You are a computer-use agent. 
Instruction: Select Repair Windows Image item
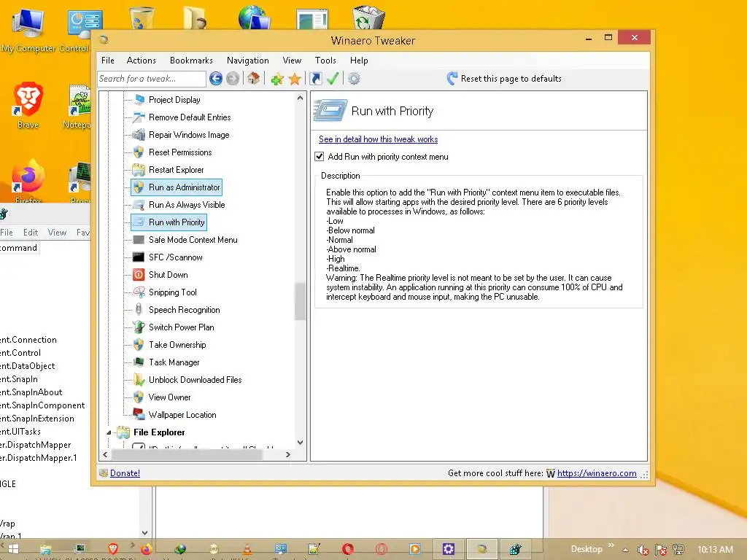pyautogui.click(x=189, y=135)
